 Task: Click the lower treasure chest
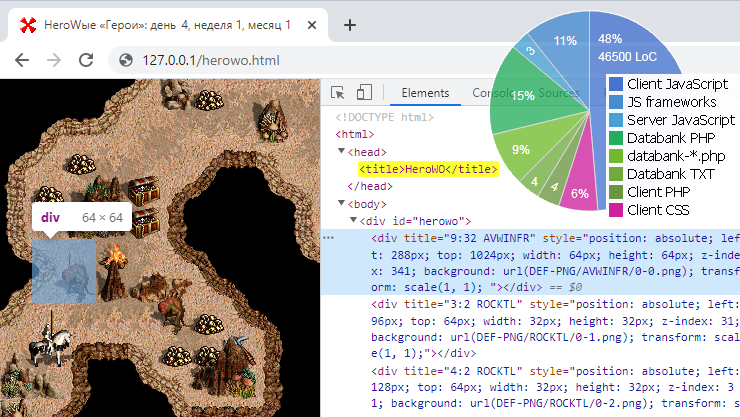[x=146, y=223]
